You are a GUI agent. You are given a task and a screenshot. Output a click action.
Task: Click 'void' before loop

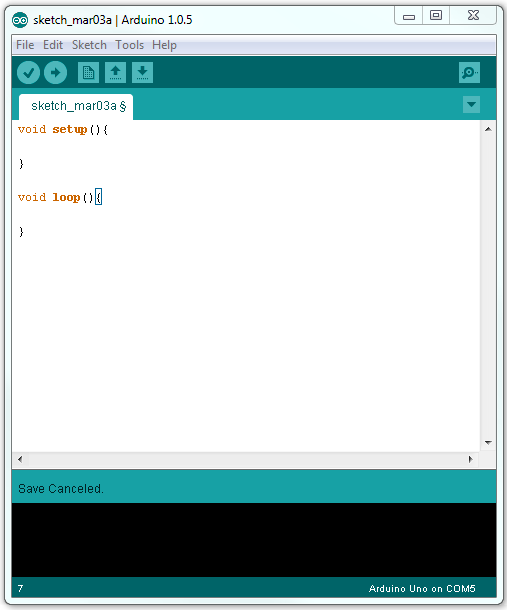pos(32,197)
